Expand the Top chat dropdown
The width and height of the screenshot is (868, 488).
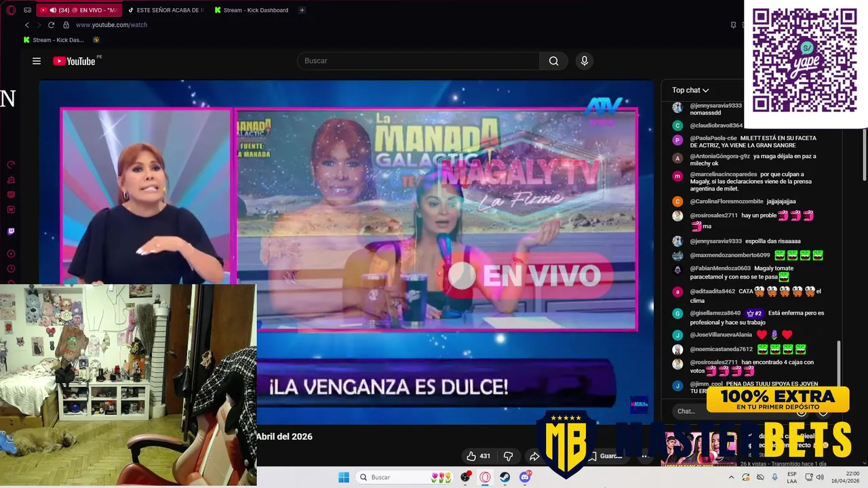point(690,90)
